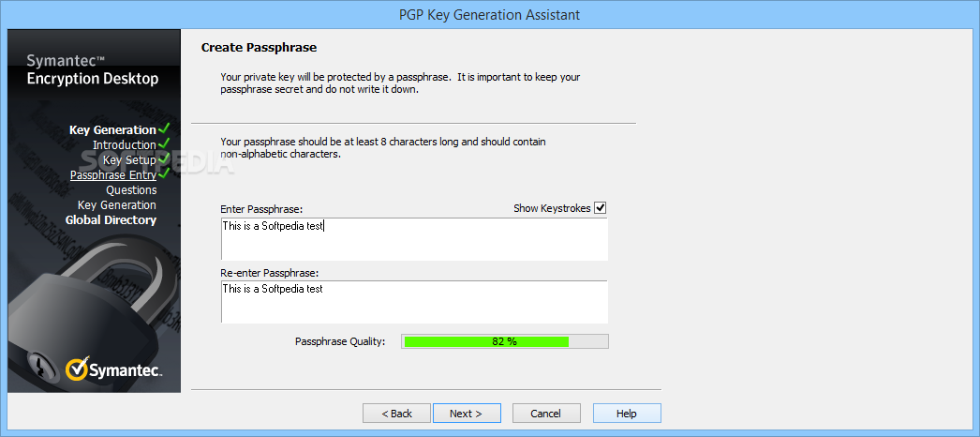Click Next to continue
The image size is (980, 437).
coord(467,414)
